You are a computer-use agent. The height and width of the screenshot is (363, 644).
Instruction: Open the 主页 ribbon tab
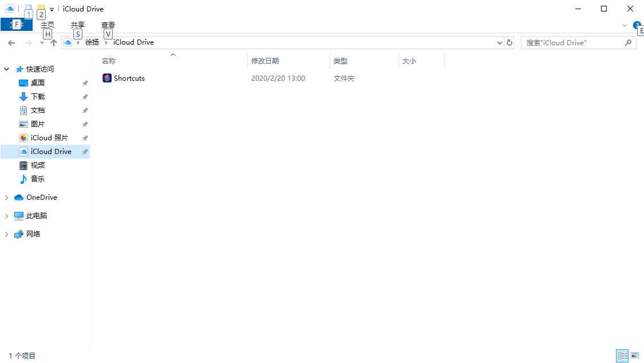pyautogui.click(x=48, y=25)
